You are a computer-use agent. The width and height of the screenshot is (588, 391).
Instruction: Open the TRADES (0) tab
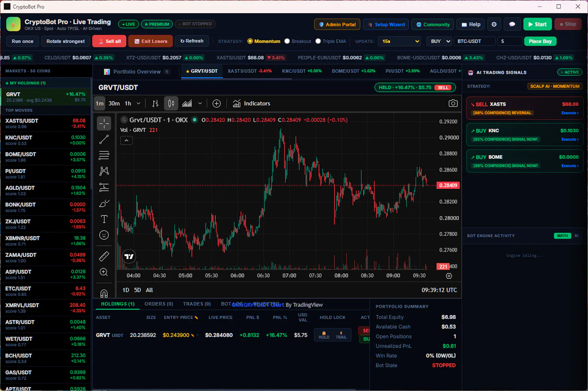coord(197,304)
